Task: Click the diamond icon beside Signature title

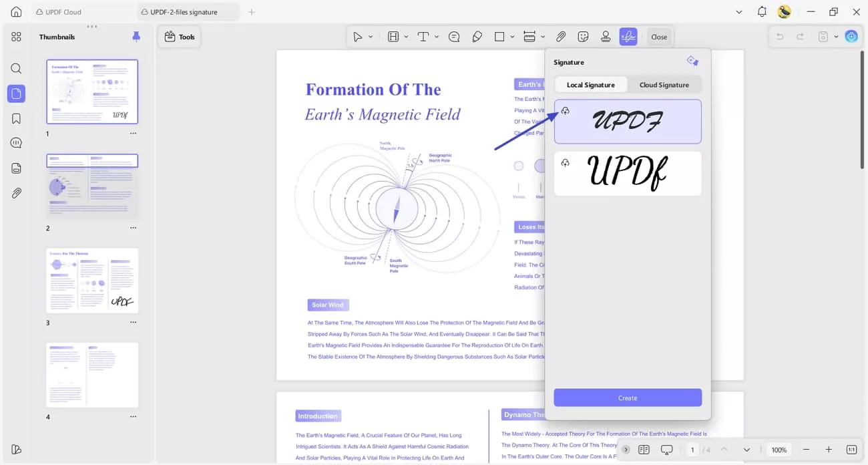Action: coord(692,61)
